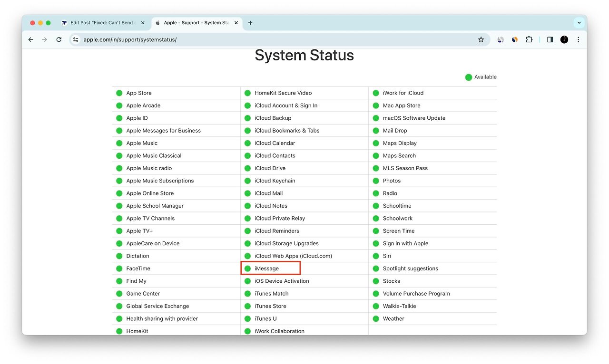Select the Apple TV+ entry

point(176,231)
